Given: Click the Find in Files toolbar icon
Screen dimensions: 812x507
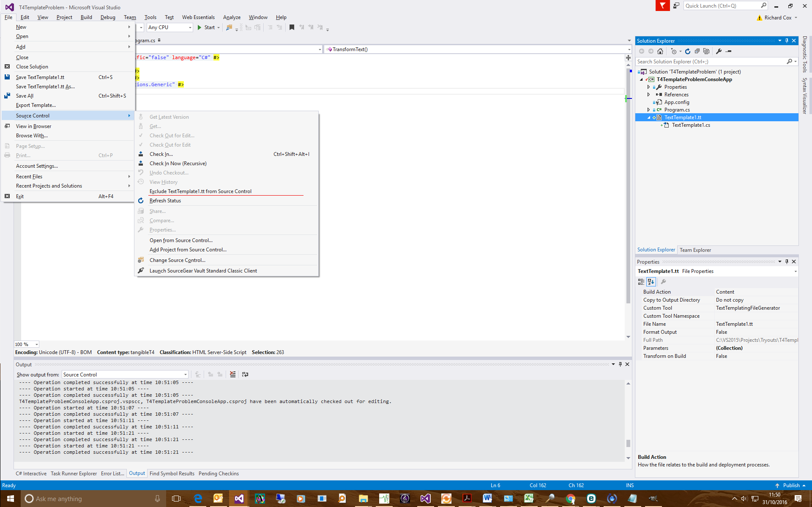Looking at the screenshot, I should coord(229,27).
